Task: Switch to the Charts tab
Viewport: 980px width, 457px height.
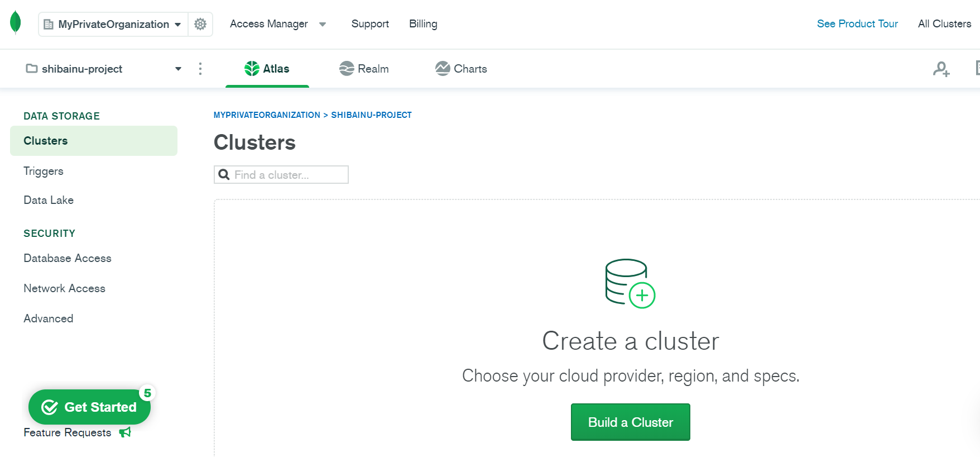Action: pos(461,69)
